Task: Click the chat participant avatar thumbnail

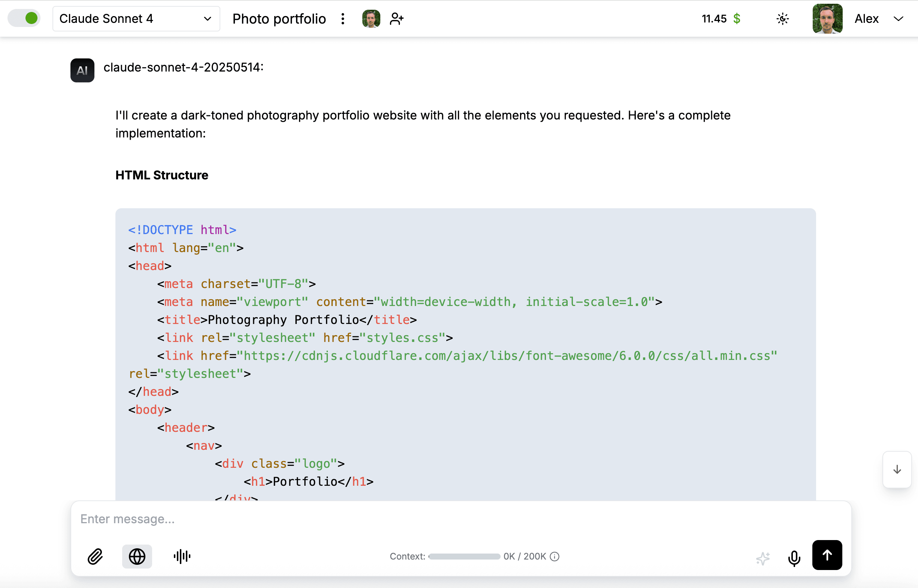Action: tap(371, 19)
